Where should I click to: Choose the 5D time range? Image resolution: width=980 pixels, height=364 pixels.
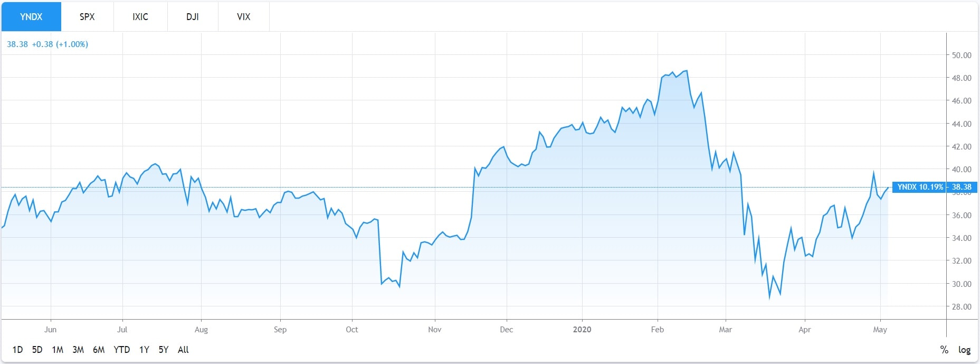(x=37, y=350)
